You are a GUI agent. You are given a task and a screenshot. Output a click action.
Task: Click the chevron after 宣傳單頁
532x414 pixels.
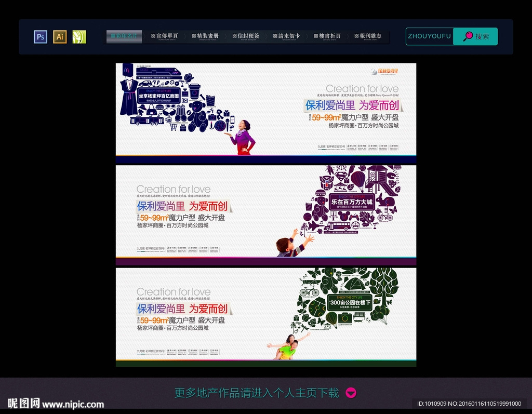point(186,36)
